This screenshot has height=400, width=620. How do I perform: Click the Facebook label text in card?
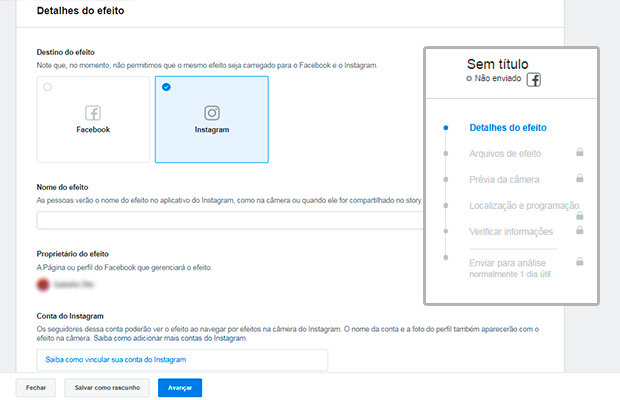(x=93, y=130)
